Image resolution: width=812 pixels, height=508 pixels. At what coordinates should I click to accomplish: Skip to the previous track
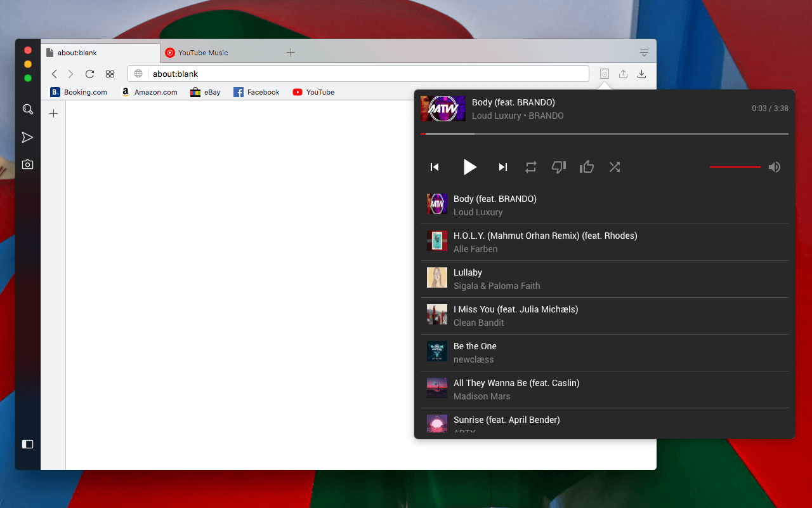[x=435, y=167]
